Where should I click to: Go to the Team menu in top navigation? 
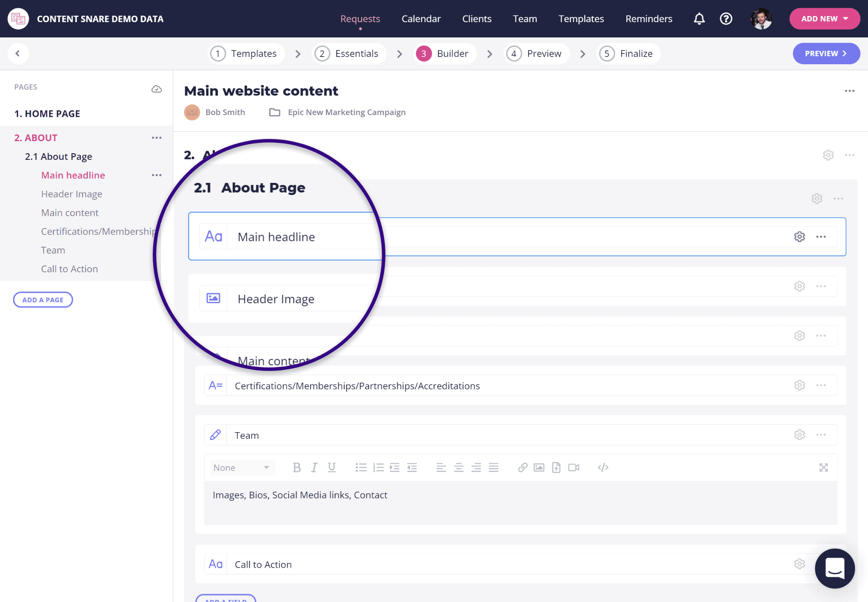pos(525,19)
